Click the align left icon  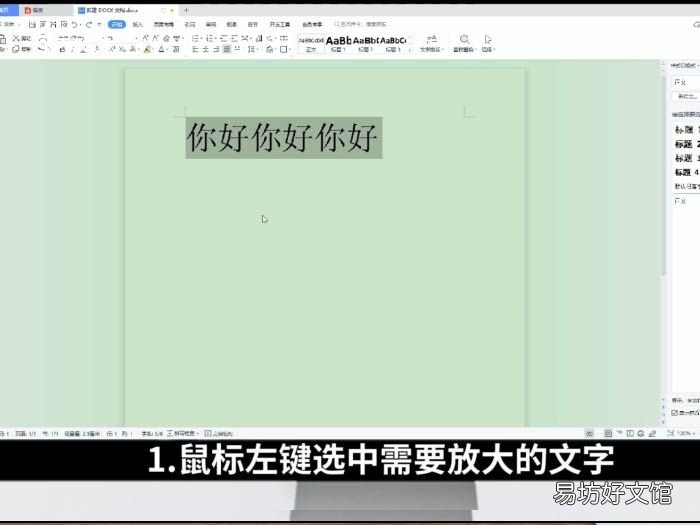coord(195,49)
